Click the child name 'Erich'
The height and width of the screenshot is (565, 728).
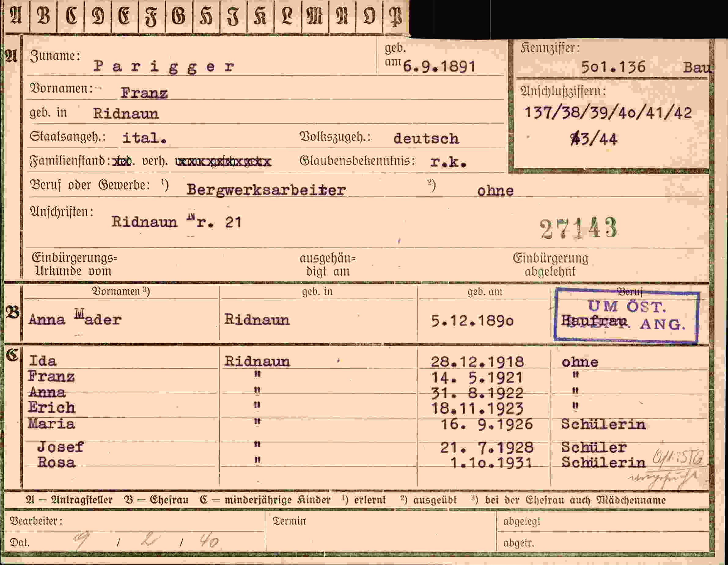click(x=52, y=408)
